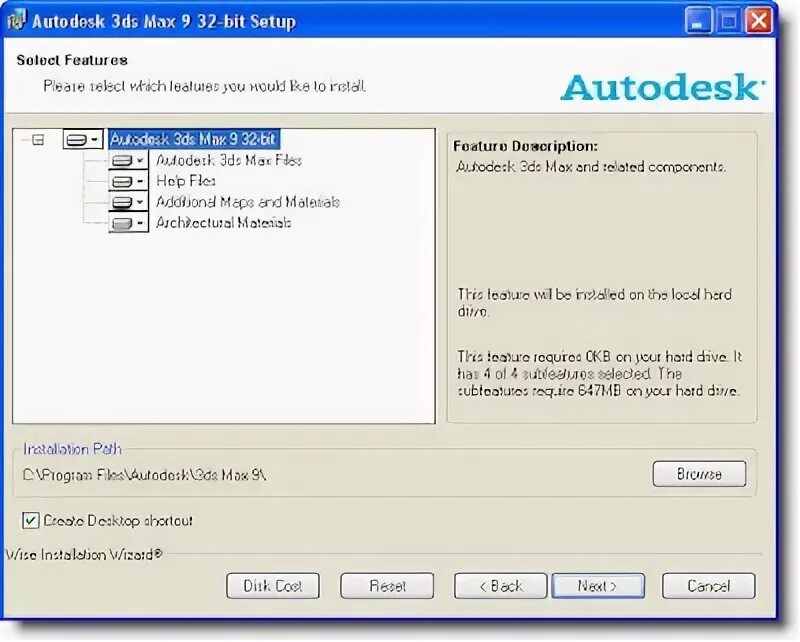Select the Autodesk 3ds Max 9 32-bit feature

click(193, 139)
